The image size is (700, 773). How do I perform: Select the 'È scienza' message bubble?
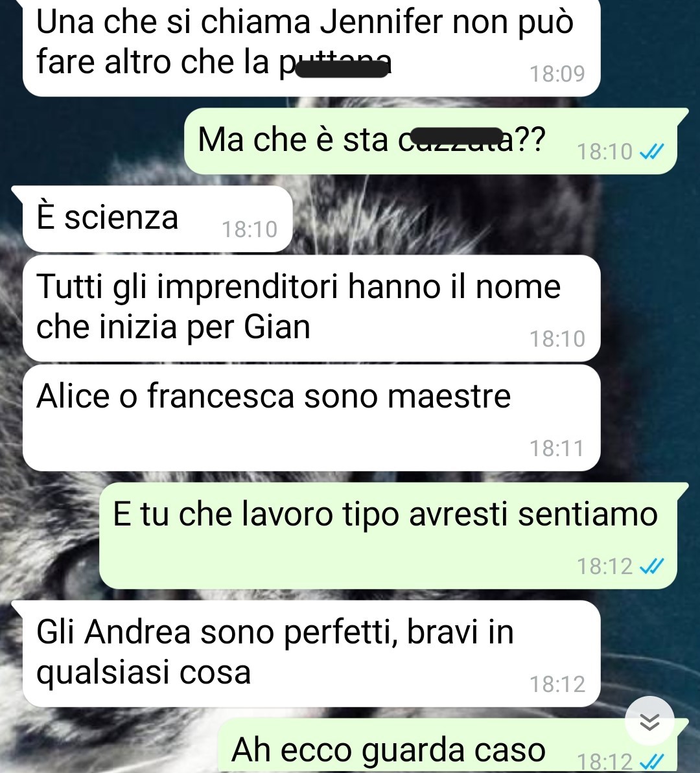tap(158, 218)
